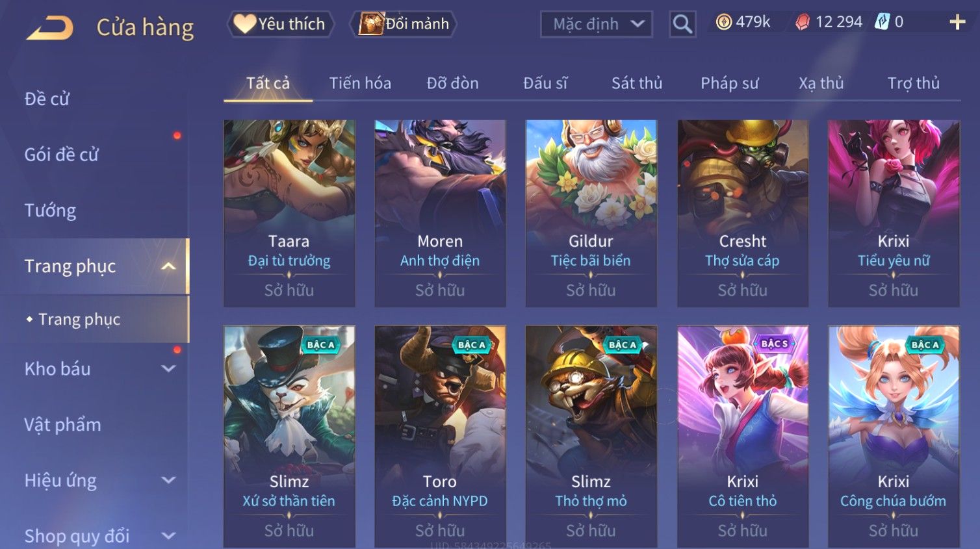Image resolution: width=980 pixels, height=549 pixels.
Task: Tap the blue voucher icon showing 0
Action: pos(882,22)
